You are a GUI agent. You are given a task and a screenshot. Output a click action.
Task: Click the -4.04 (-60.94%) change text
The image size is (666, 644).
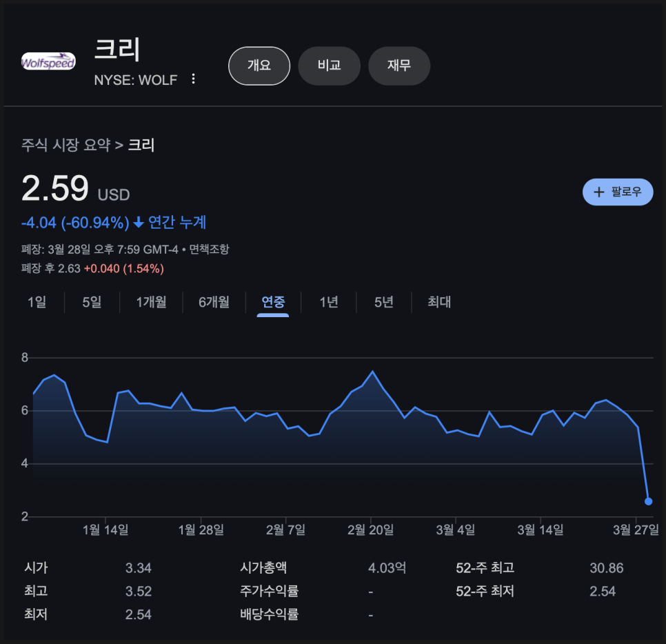point(75,223)
